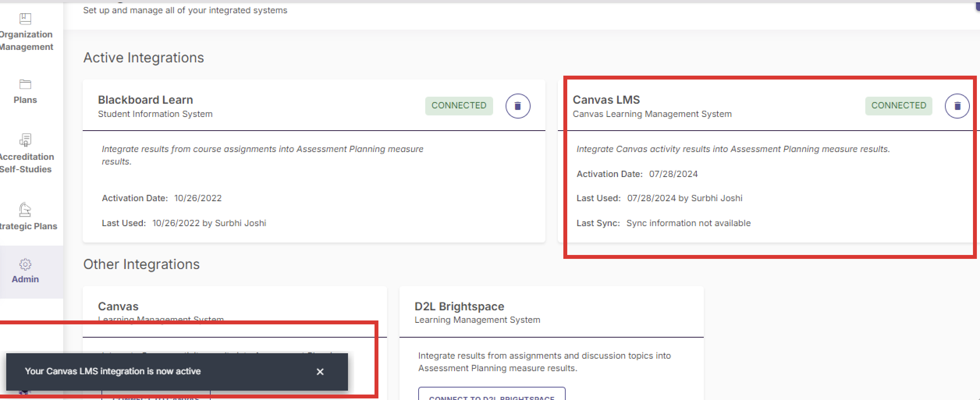Click the Active Integrations heading

click(x=143, y=57)
